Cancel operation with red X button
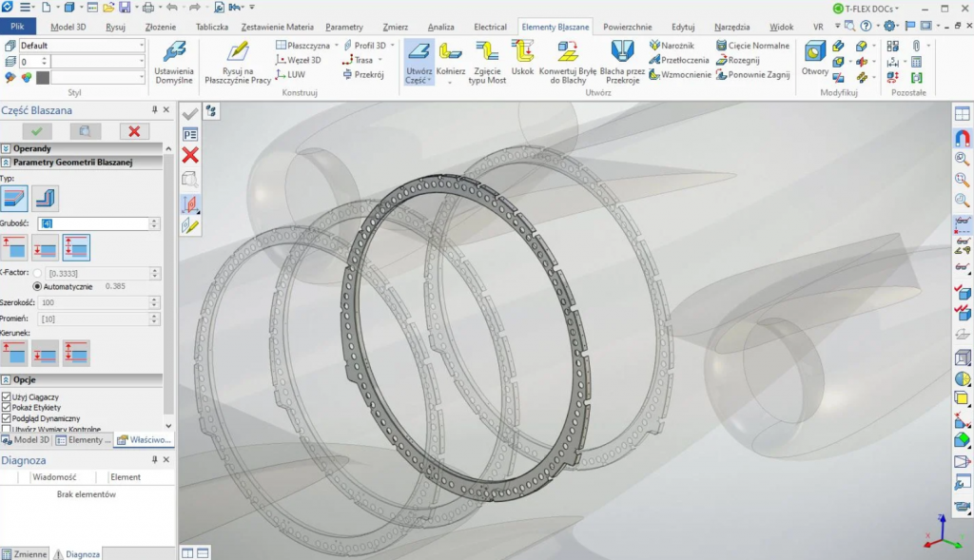This screenshot has height=560, width=974. point(134,131)
